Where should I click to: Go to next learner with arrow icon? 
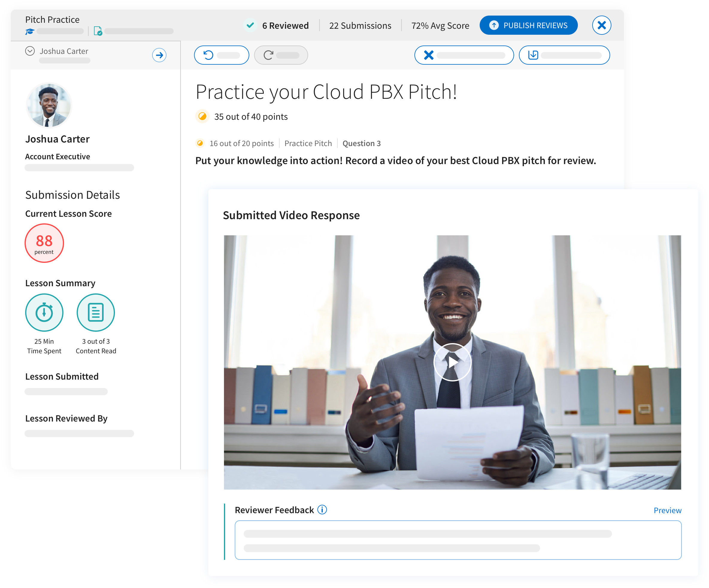tap(159, 55)
